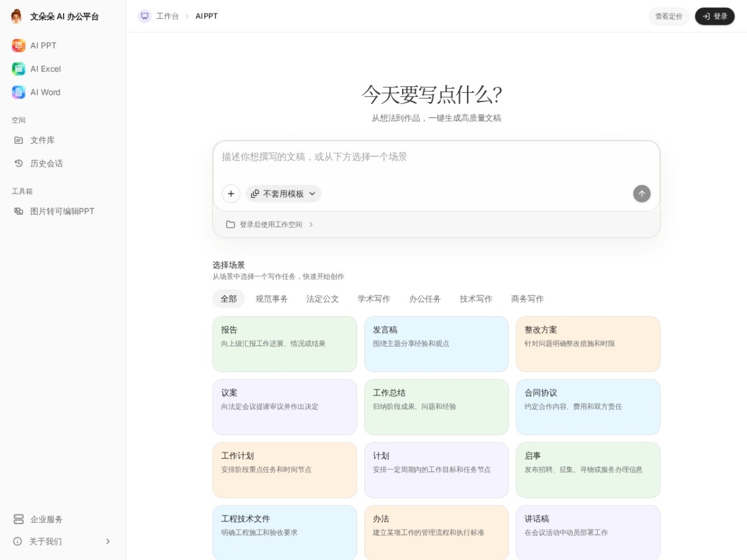Expand the 关于我们 chevron

(108, 541)
